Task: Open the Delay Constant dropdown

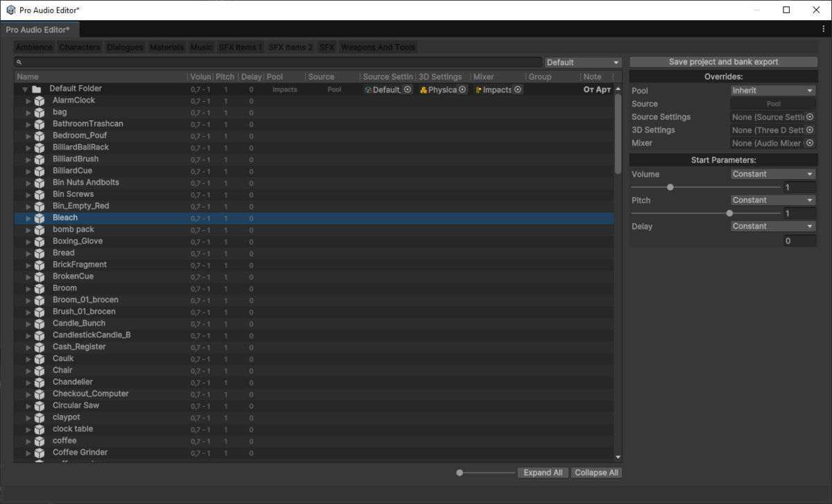Action: (x=773, y=227)
